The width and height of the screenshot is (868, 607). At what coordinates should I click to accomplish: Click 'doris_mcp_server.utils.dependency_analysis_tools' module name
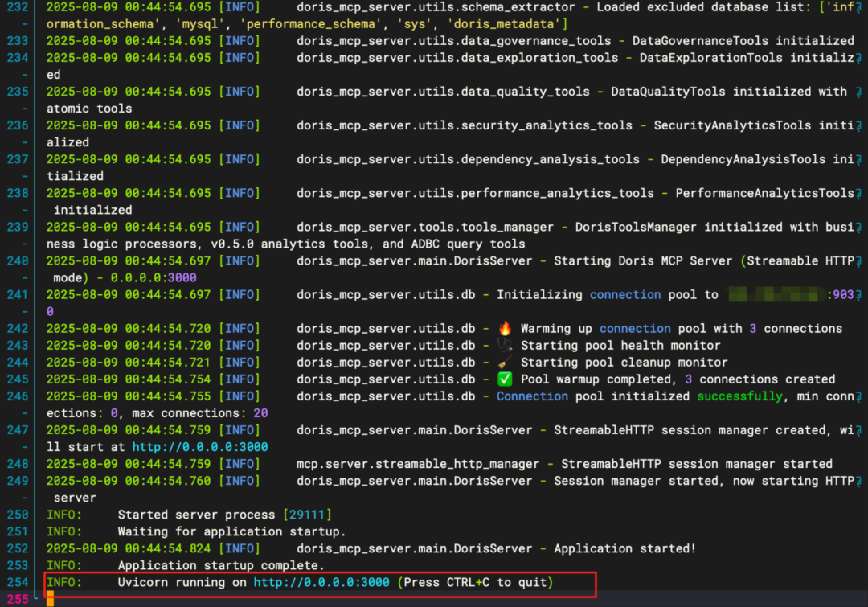tap(469, 159)
